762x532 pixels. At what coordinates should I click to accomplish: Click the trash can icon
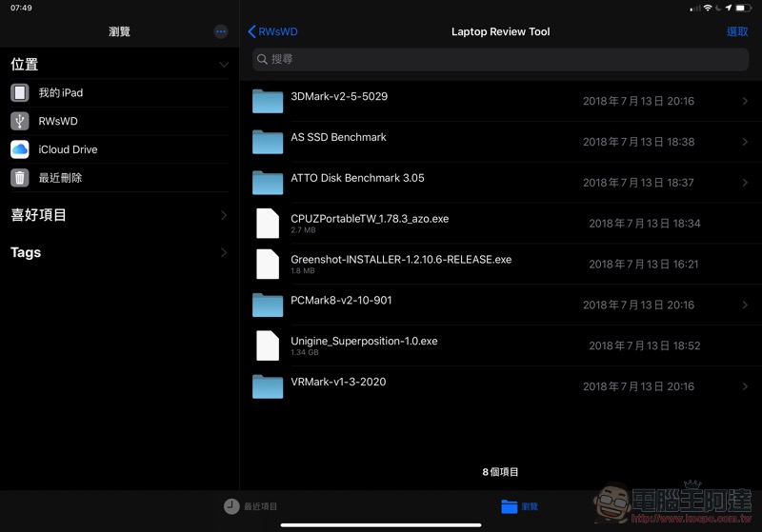[20, 178]
